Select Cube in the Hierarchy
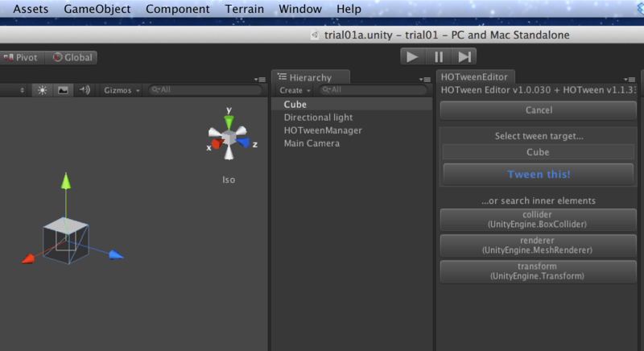This screenshot has width=644, height=351. click(x=352, y=105)
